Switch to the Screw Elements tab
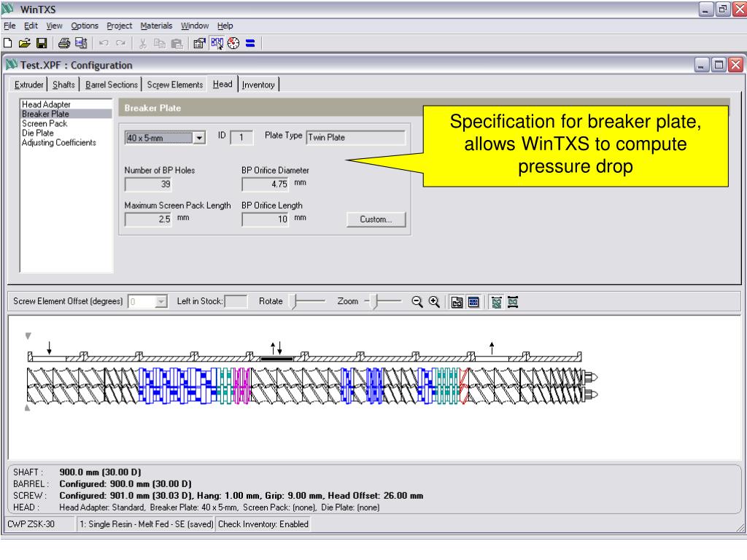The height and width of the screenshot is (560, 747). (175, 85)
